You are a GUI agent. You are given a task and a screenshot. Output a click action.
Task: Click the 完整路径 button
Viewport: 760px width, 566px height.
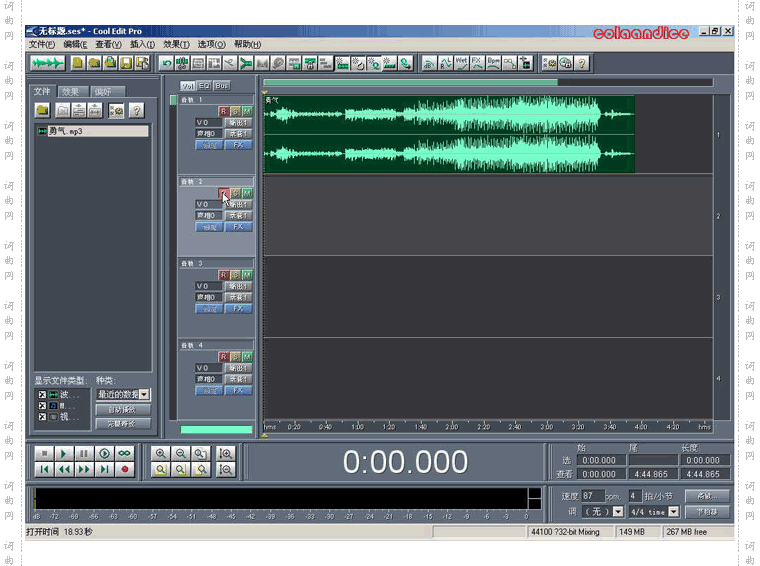(123, 424)
